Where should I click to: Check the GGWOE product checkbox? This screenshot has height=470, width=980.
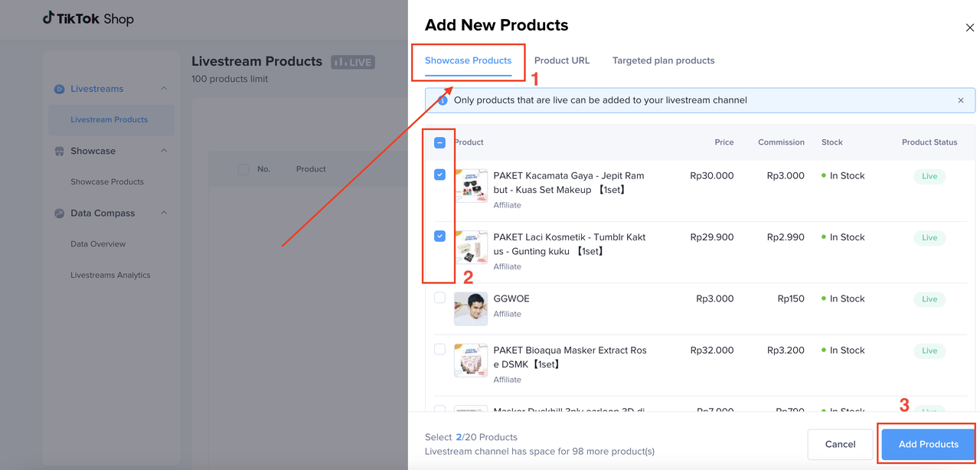[x=439, y=299]
